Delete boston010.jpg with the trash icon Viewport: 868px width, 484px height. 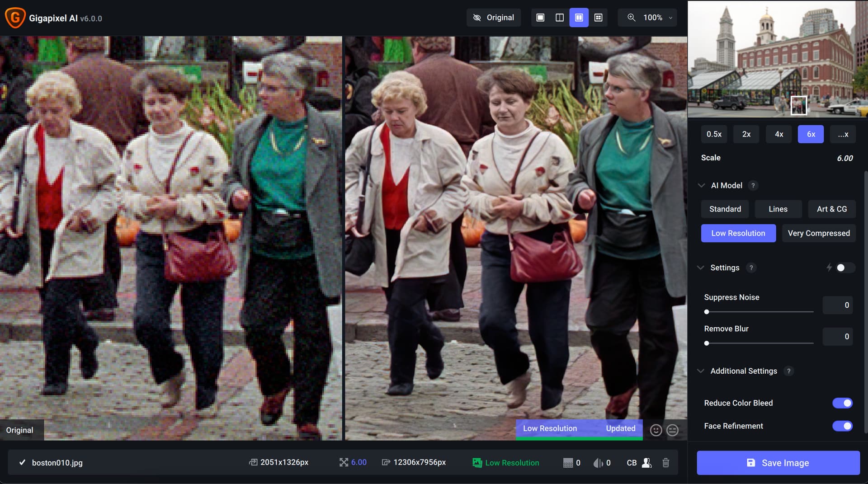coord(665,462)
